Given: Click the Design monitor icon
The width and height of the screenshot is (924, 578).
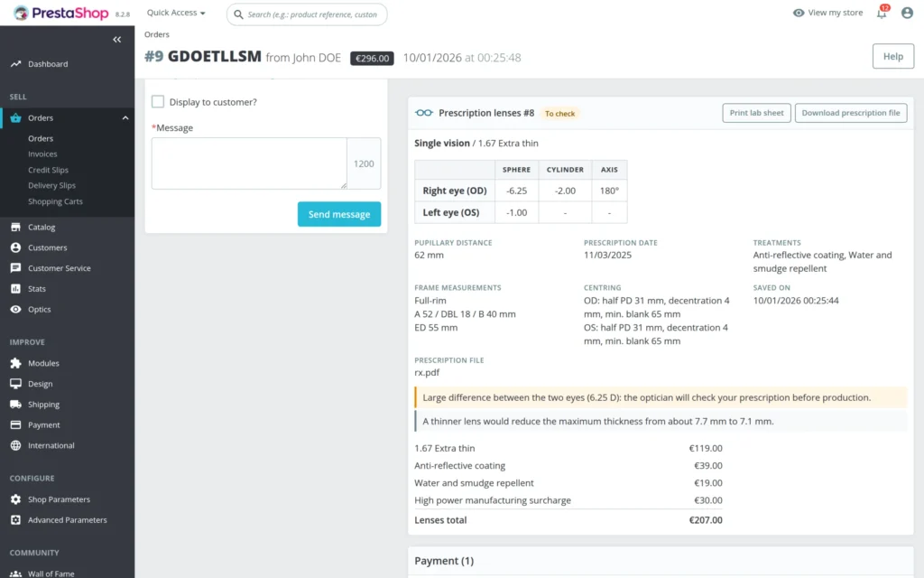Looking at the screenshot, I should tap(15, 384).
